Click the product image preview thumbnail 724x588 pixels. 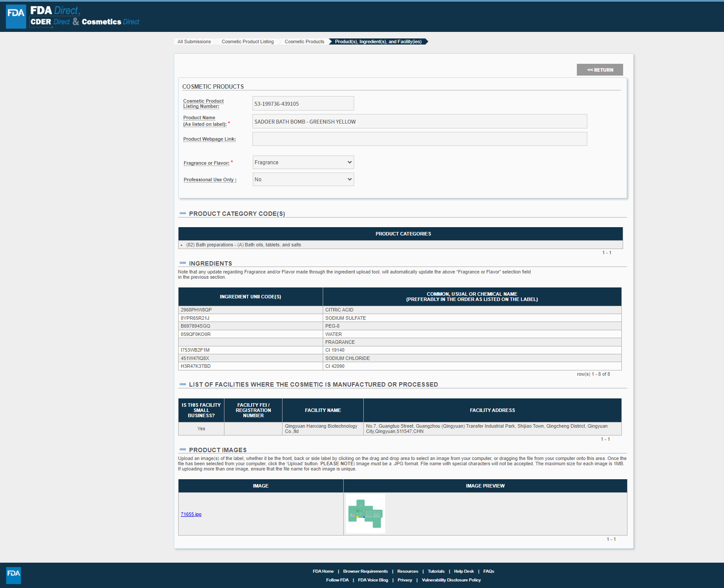pos(365,514)
